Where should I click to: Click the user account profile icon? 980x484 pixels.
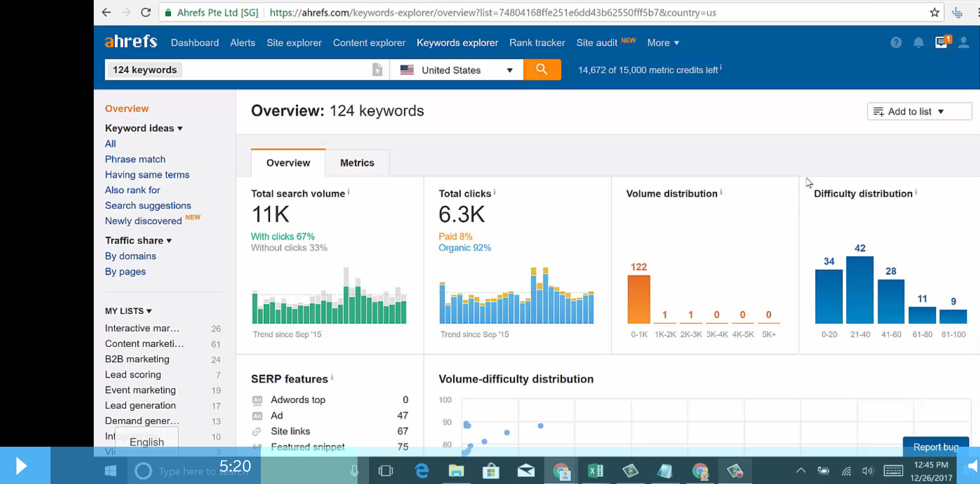tap(963, 42)
